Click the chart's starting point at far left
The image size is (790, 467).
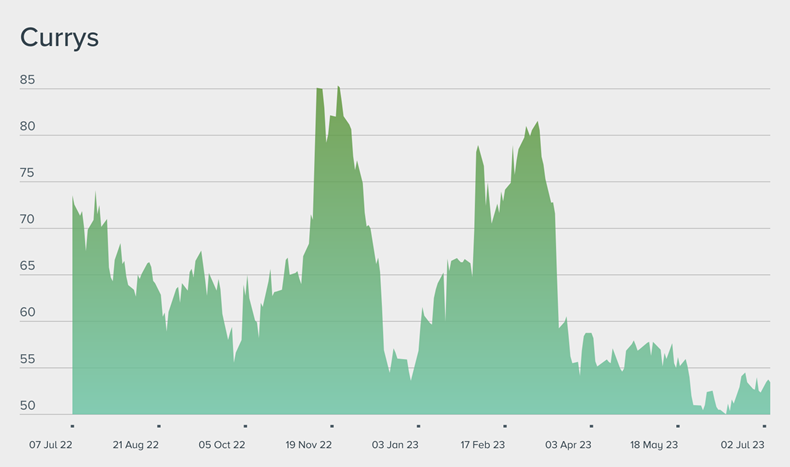pyautogui.click(x=74, y=198)
